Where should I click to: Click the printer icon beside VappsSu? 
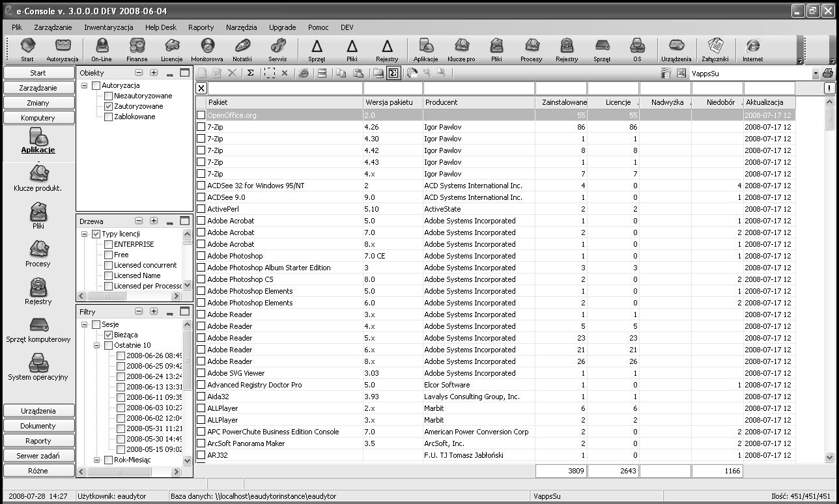(x=828, y=73)
